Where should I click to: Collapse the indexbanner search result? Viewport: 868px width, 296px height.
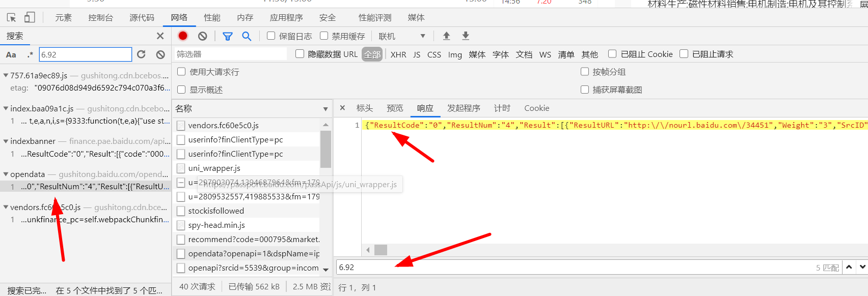pyautogui.click(x=6, y=141)
